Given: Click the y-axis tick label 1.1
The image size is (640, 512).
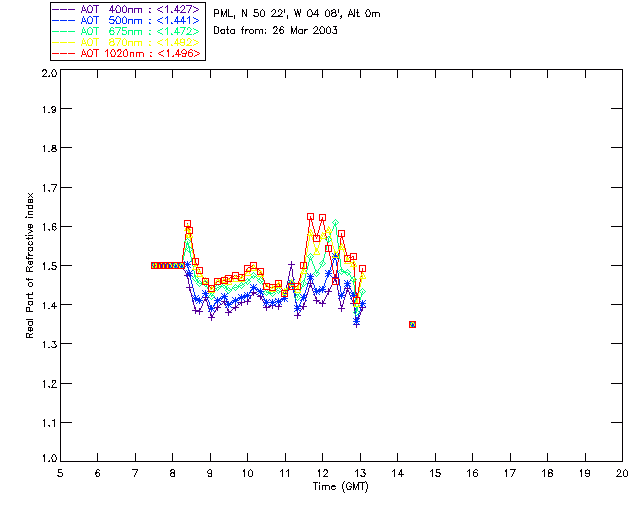Looking at the screenshot, I should click(49, 423).
